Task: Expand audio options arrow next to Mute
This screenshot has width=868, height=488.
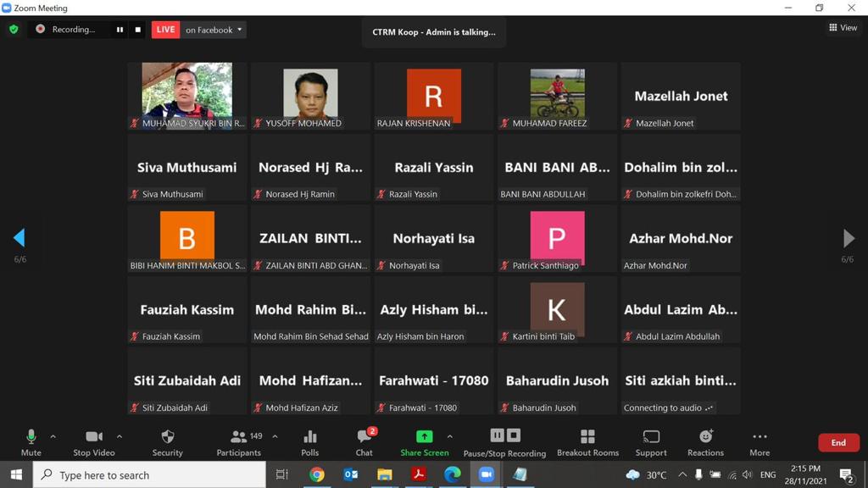Action: 53,437
